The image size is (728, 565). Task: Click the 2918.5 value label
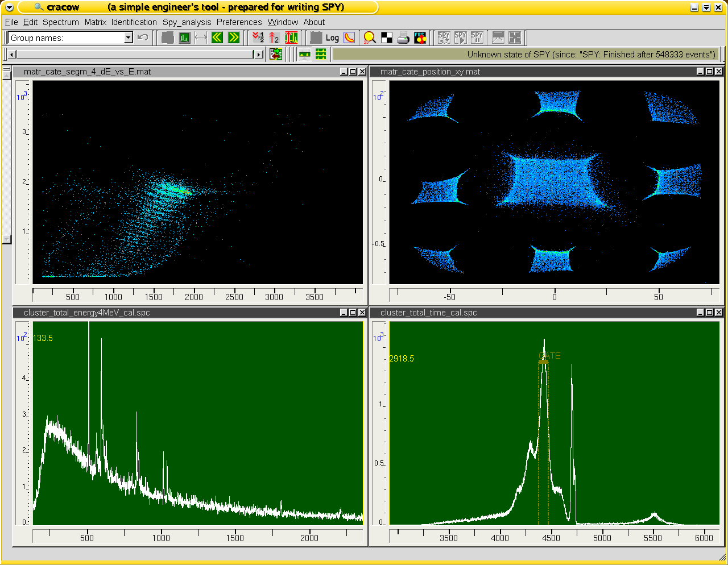point(402,359)
